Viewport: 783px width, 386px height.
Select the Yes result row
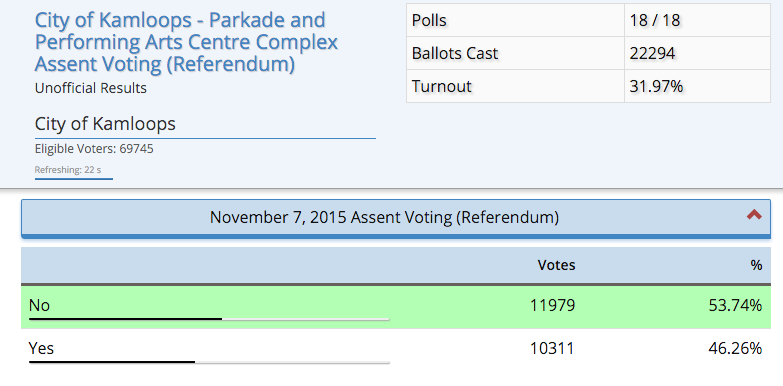point(395,349)
